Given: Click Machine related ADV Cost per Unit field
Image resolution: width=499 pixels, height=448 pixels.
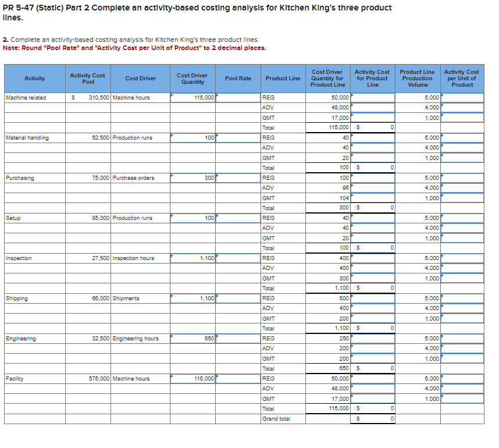Looking at the screenshot, I should (x=462, y=108).
